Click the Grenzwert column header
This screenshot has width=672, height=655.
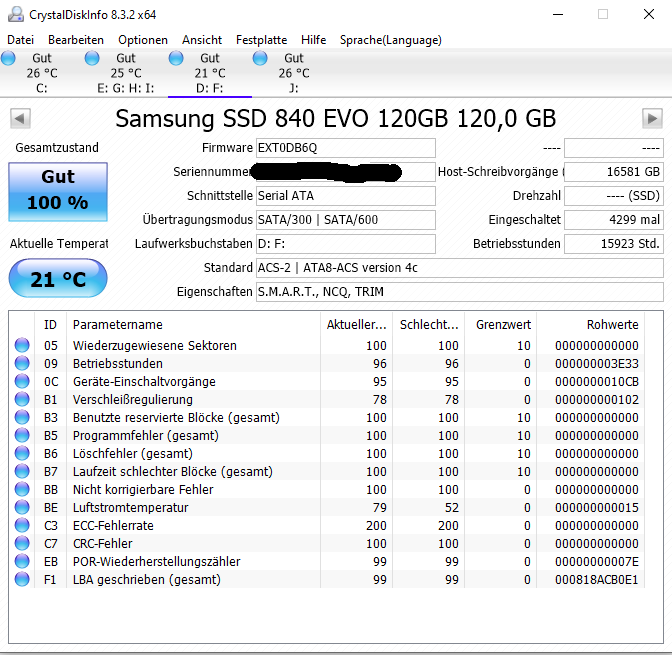coord(501,324)
